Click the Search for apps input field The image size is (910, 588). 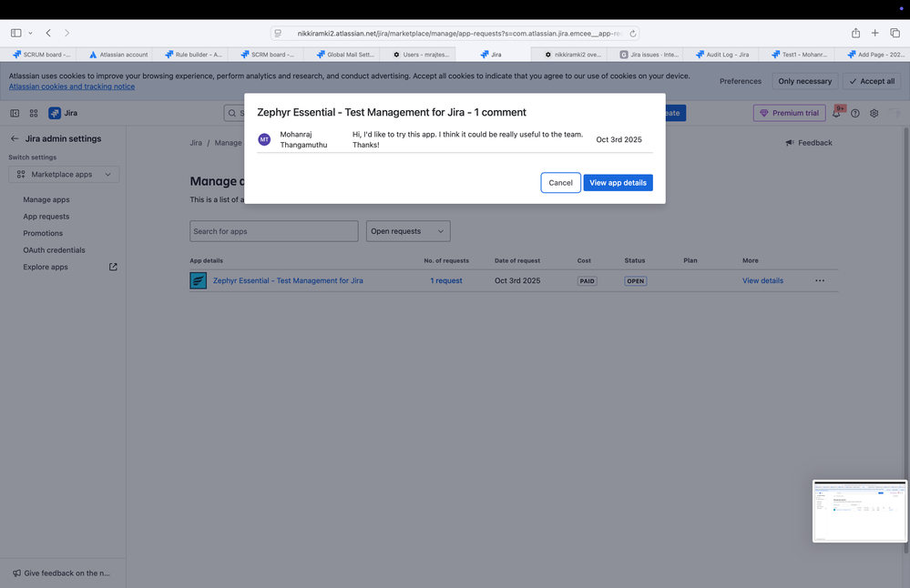click(273, 231)
